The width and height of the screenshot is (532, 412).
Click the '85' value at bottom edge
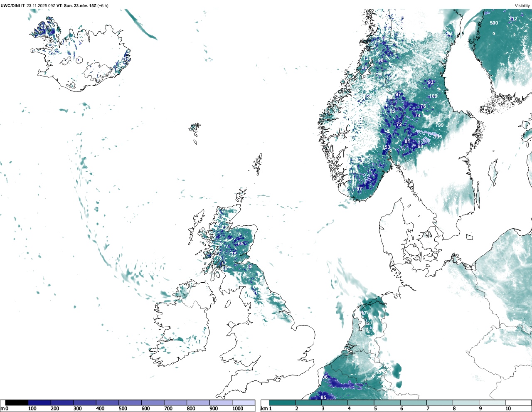point(323,397)
